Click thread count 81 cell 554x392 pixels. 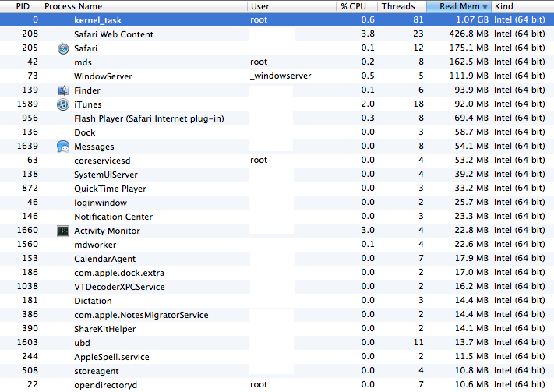click(x=418, y=19)
